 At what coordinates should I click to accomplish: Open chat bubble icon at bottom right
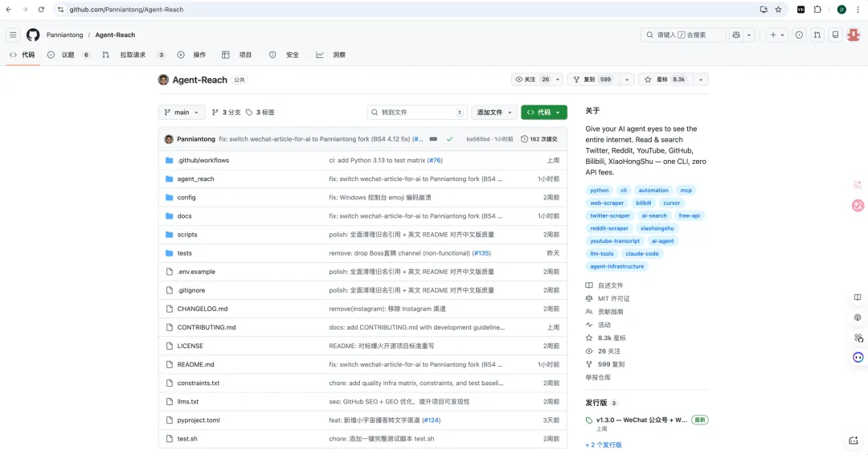click(x=854, y=441)
